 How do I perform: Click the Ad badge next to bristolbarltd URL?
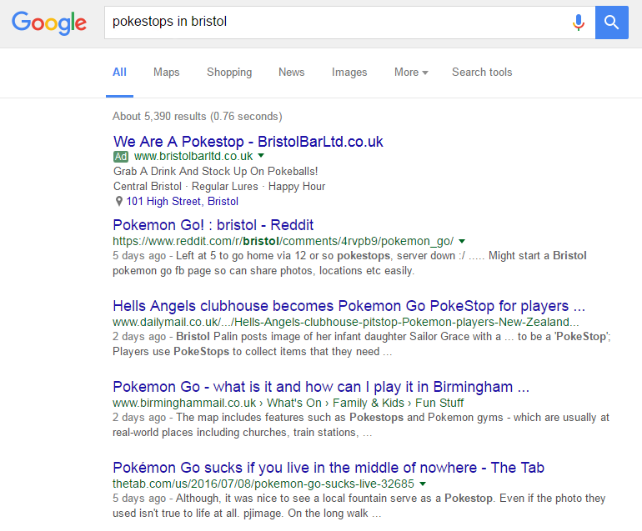(121, 156)
